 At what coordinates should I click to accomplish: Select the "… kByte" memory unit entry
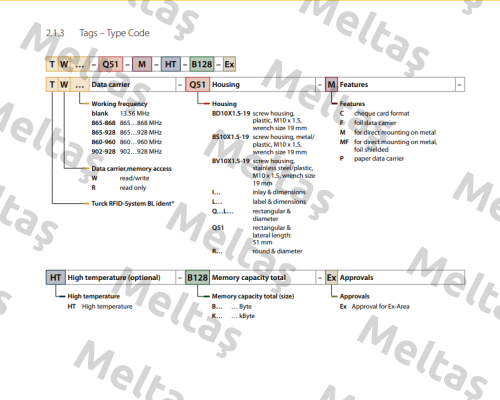[243, 316]
